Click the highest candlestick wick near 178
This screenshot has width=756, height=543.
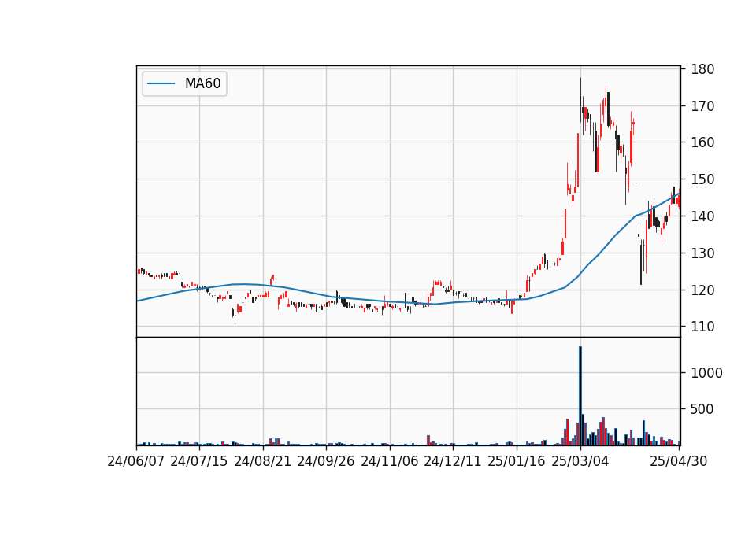coord(580,87)
